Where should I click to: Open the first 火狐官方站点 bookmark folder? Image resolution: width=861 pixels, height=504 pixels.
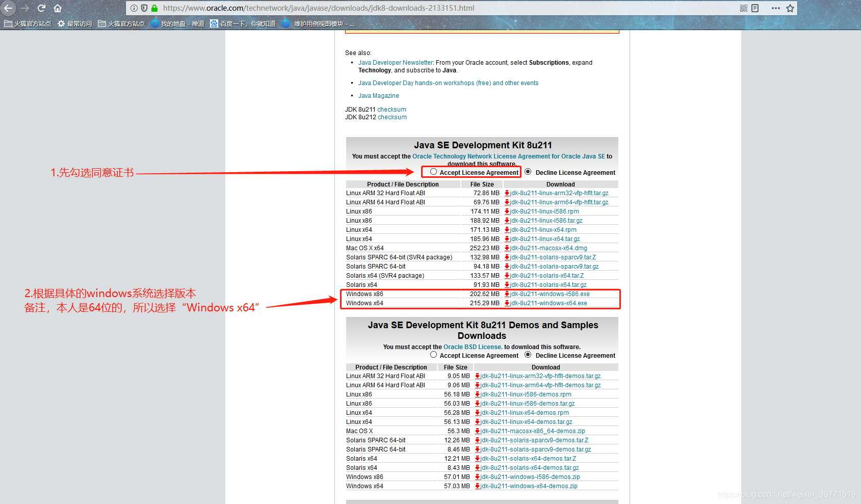(28, 23)
